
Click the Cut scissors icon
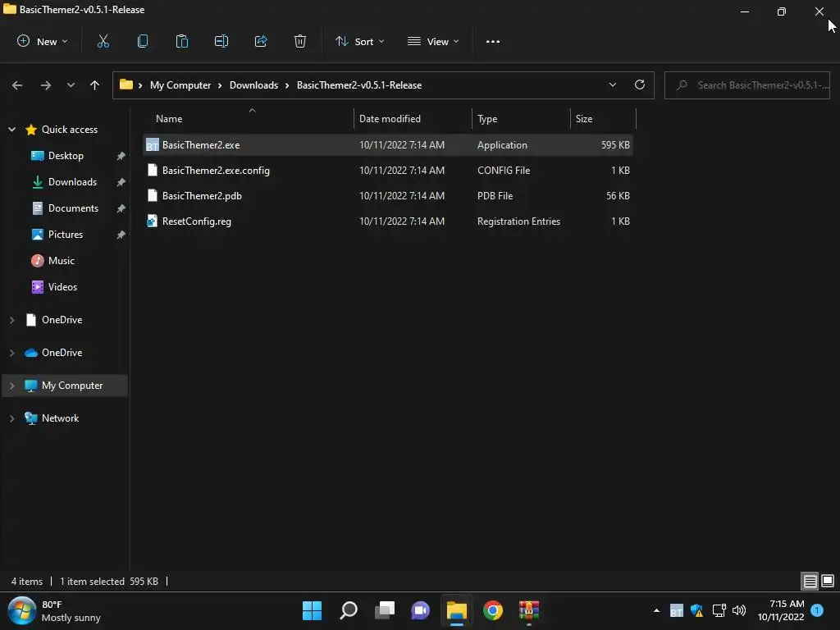tap(103, 41)
